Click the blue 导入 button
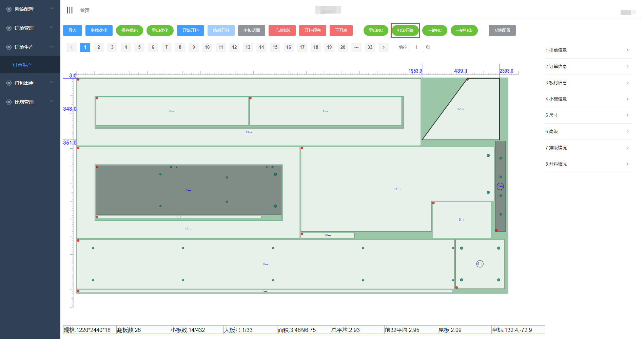The image size is (644, 339). [73, 30]
